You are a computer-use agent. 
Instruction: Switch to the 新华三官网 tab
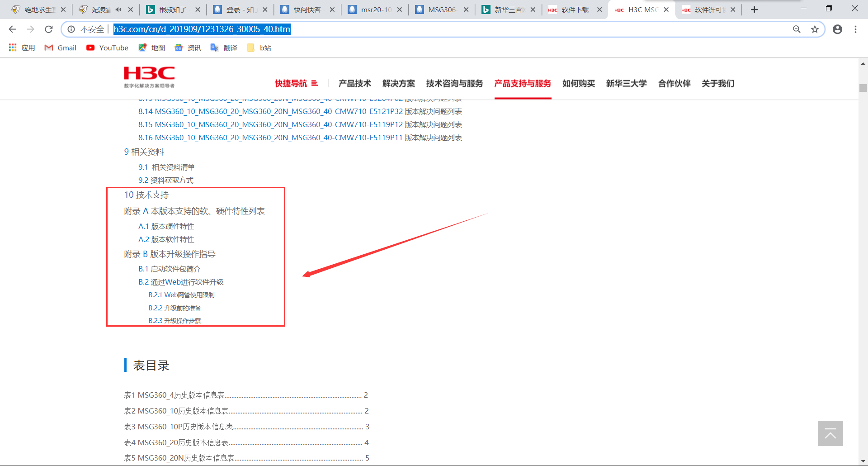pos(508,10)
